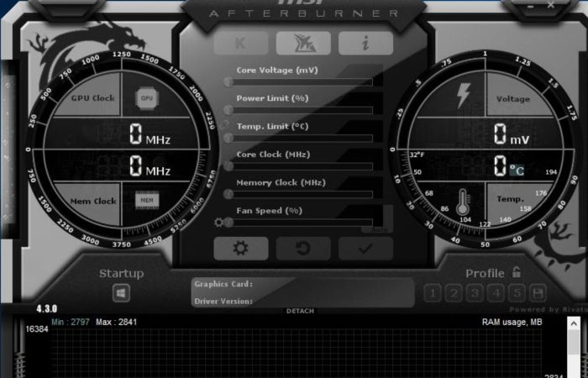Image resolution: width=588 pixels, height=378 pixels.
Task: Open settings with the gear button
Action: (241, 249)
